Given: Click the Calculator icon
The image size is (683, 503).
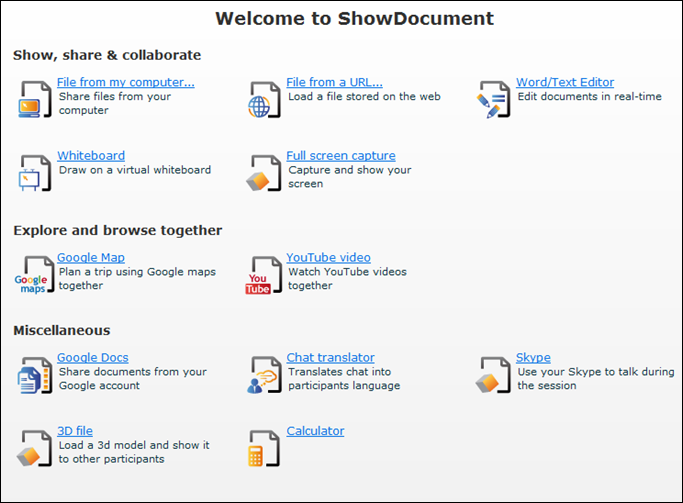Looking at the screenshot, I should click(263, 448).
